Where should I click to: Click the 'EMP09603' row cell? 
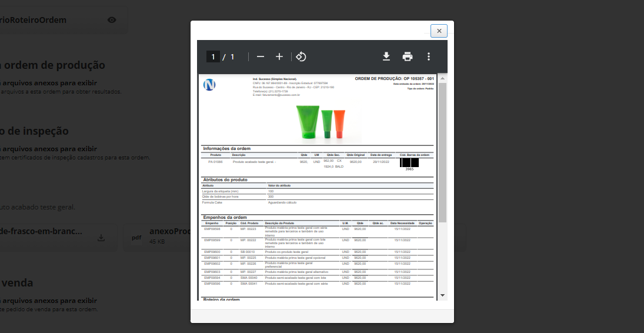[212, 272]
